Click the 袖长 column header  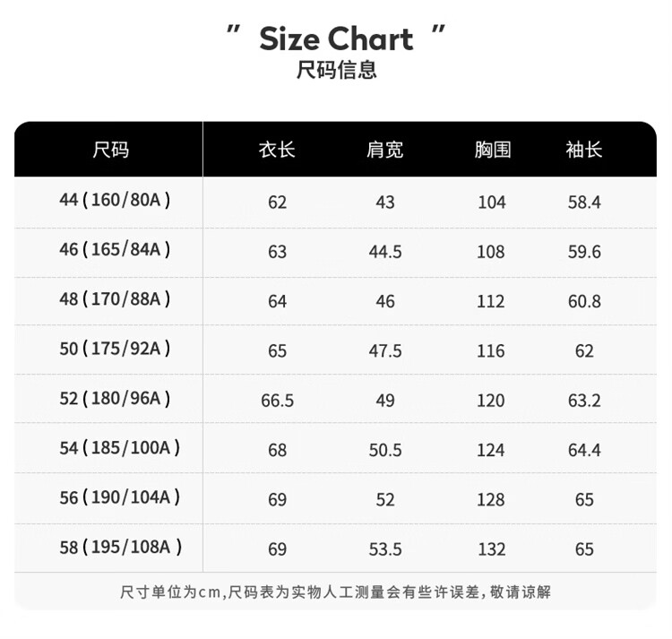[x=584, y=150]
